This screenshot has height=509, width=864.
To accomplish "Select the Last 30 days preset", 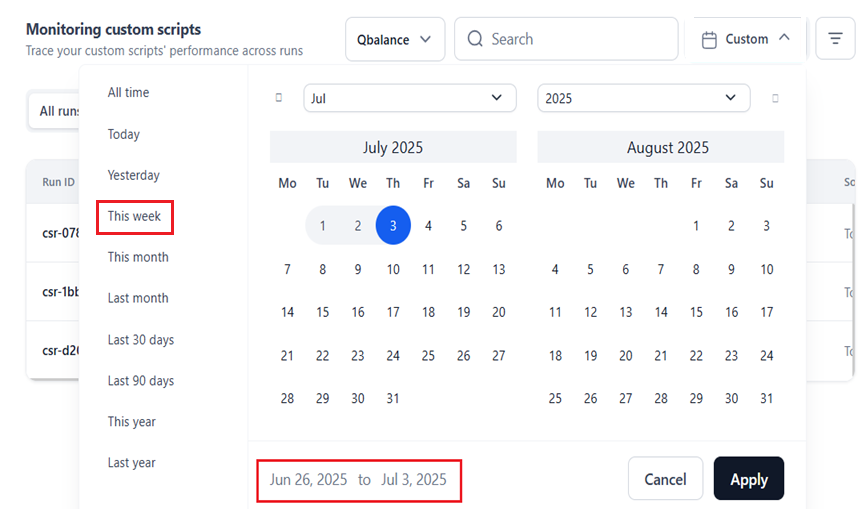I will 141,340.
